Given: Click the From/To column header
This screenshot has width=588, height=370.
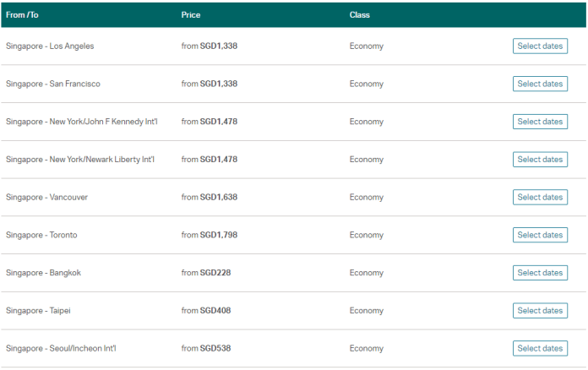Looking at the screenshot, I should pos(22,15).
